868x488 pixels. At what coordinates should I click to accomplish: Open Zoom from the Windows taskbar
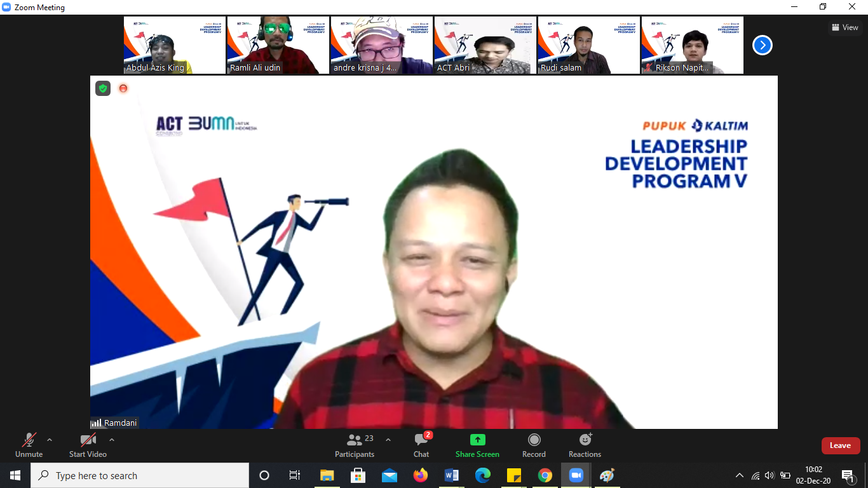click(576, 475)
